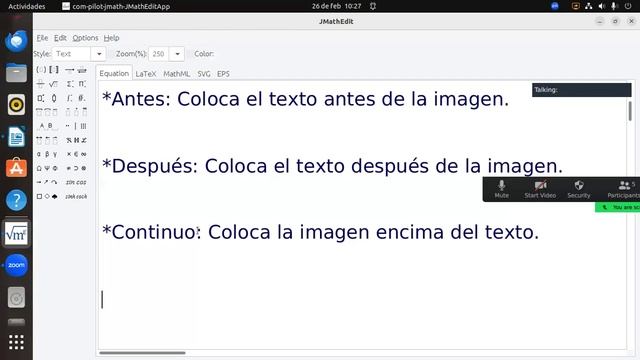
Task: Mute microphone in Zoom toolbar
Action: coord(502,189)
